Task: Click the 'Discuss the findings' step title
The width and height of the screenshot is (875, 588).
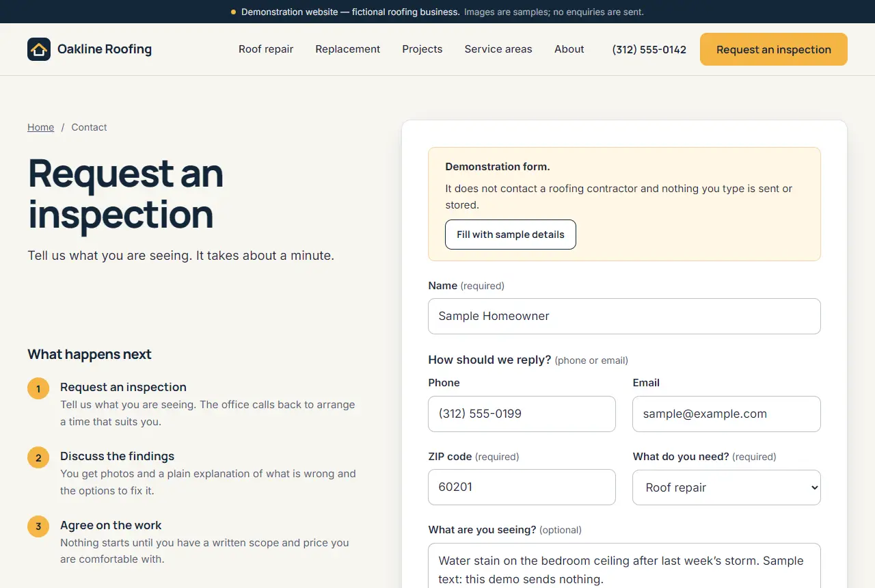Action: click(x=117, y=456)
